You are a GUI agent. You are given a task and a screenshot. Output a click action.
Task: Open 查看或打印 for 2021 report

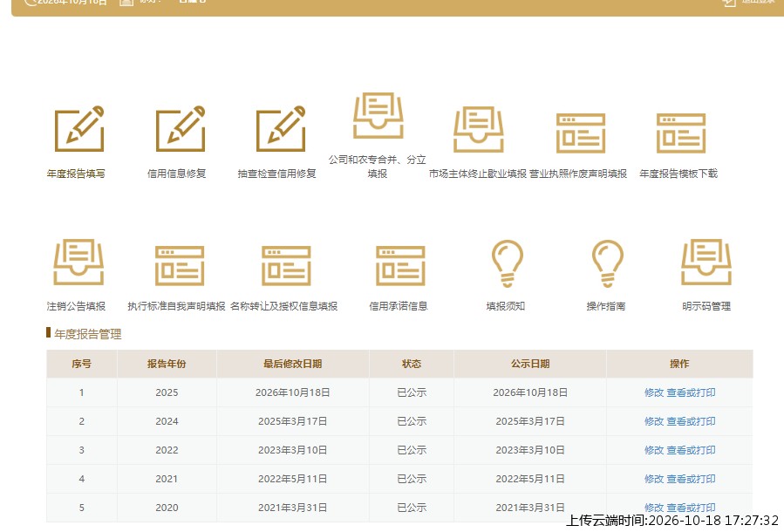point(691,479)
